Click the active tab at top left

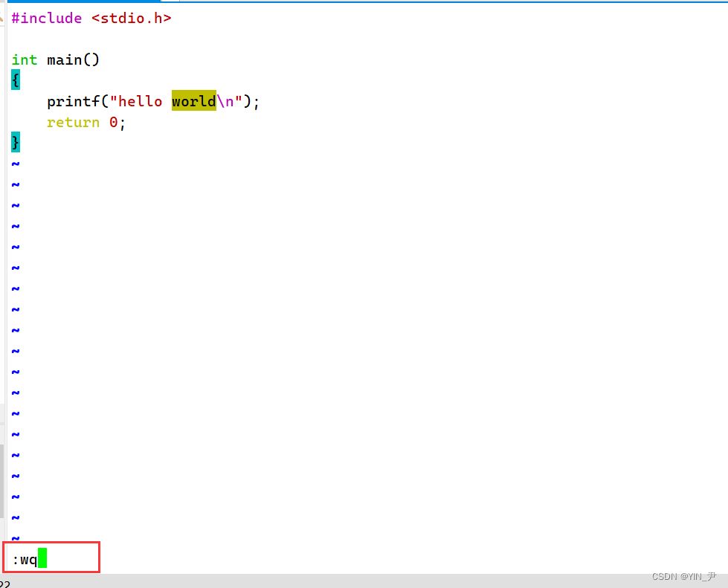(82, 1)
